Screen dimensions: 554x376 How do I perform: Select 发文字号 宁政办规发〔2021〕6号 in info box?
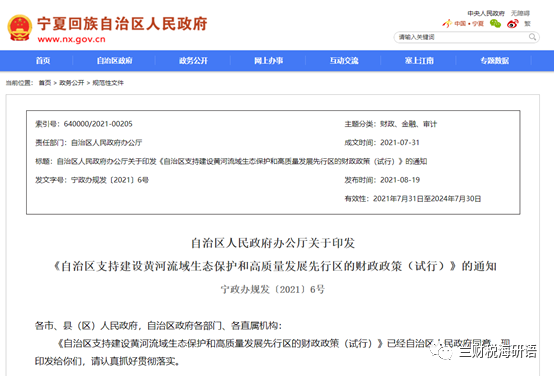92,180
